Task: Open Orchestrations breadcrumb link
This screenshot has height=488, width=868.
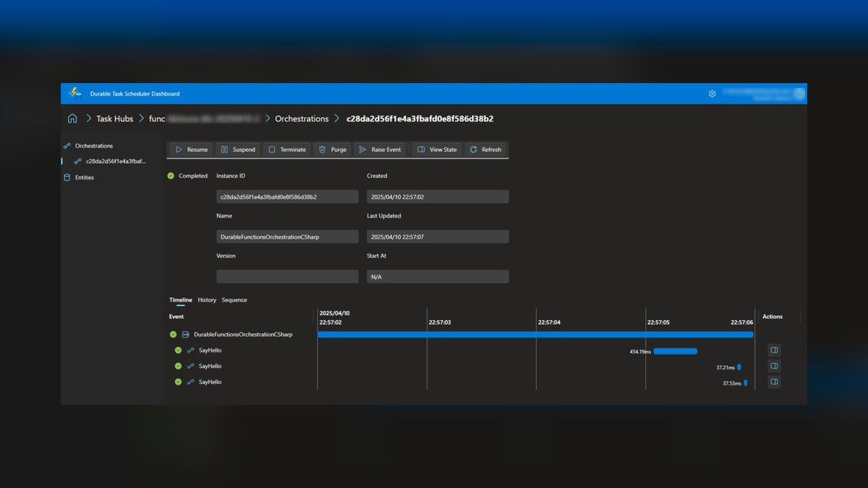Action: tap(302, 119)
